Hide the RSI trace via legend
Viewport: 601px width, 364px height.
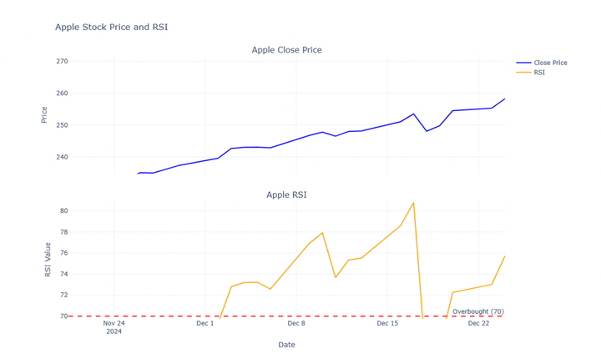click(539, 73)
